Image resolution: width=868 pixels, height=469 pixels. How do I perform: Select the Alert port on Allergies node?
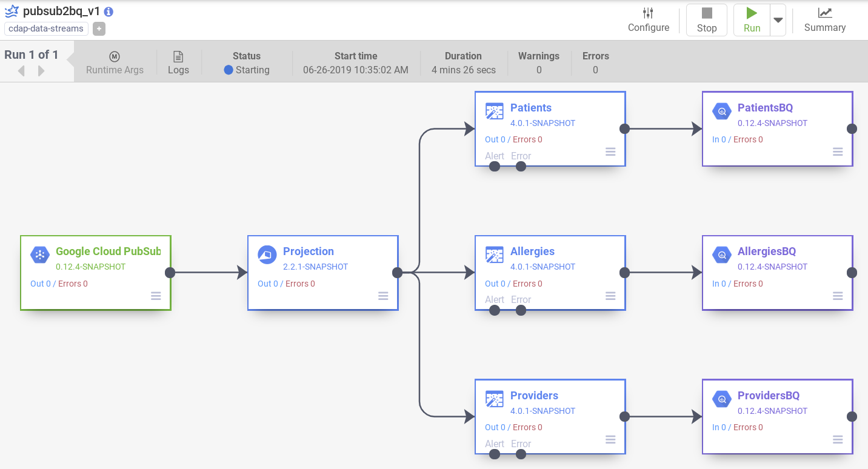pos(495,310)
